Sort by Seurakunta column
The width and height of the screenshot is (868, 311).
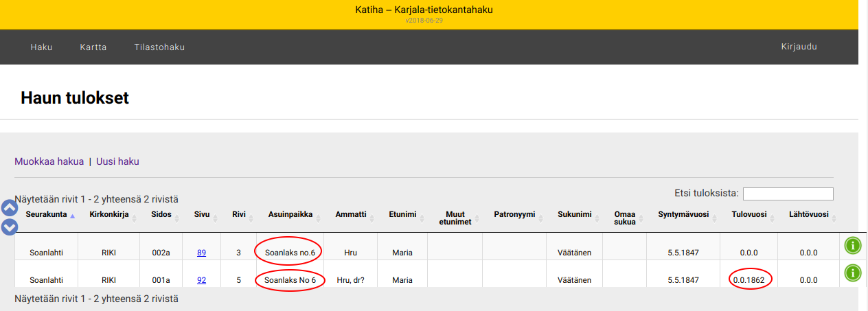(x=46, y=215)
